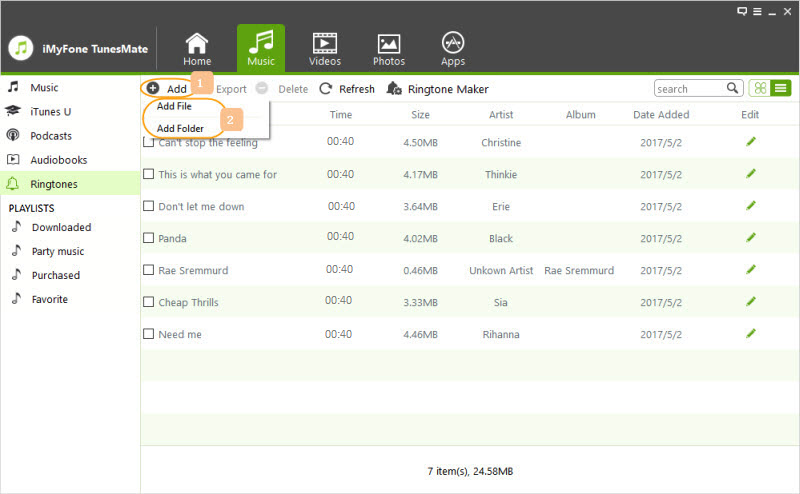Click the Export button
The image size is (800, 494).
point(231,89)
